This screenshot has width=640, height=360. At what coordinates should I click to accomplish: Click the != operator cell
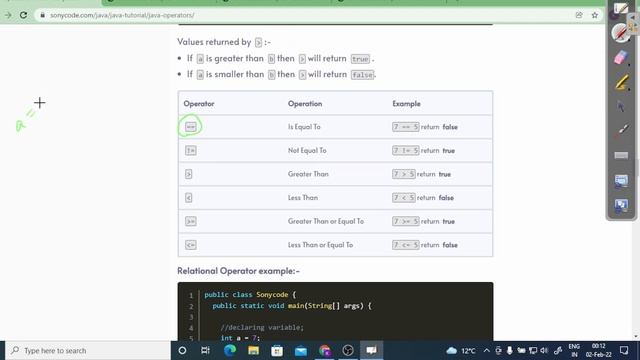[x=191, y=151]
